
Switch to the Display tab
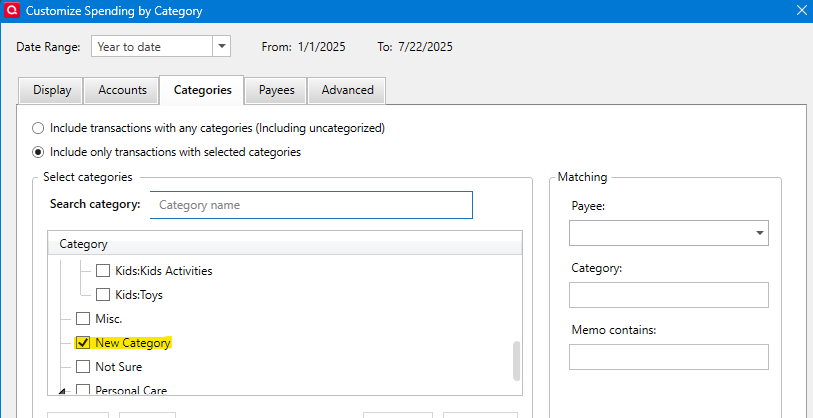(x=52, y=90)
